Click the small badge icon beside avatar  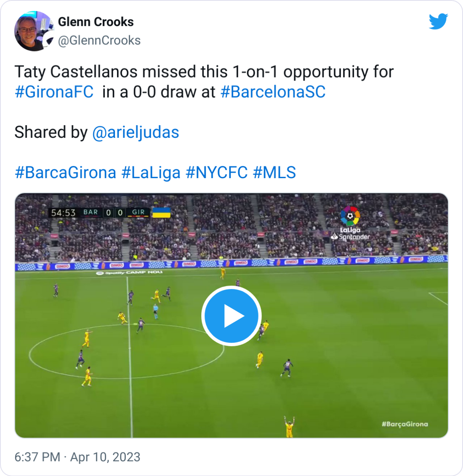(x=48, y=40)
